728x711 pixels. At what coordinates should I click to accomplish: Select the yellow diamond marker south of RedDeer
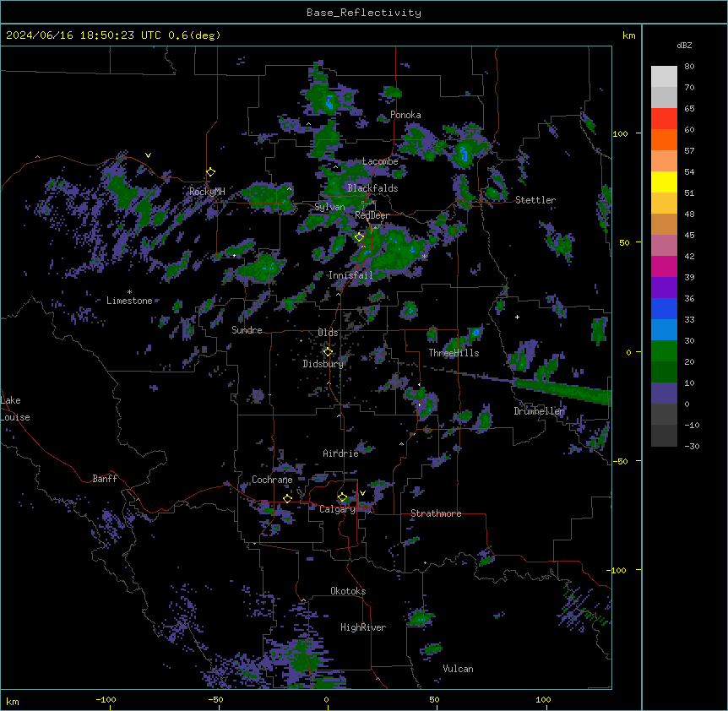359,236
